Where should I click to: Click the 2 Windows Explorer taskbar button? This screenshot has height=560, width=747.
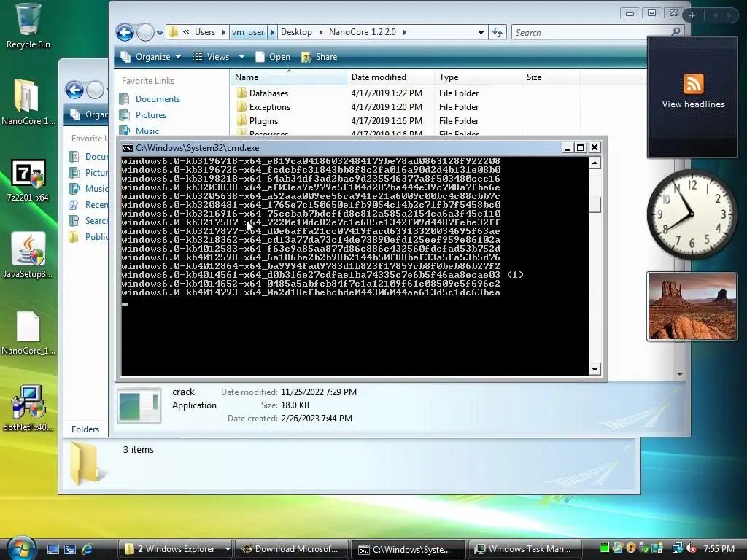point(175,549)
